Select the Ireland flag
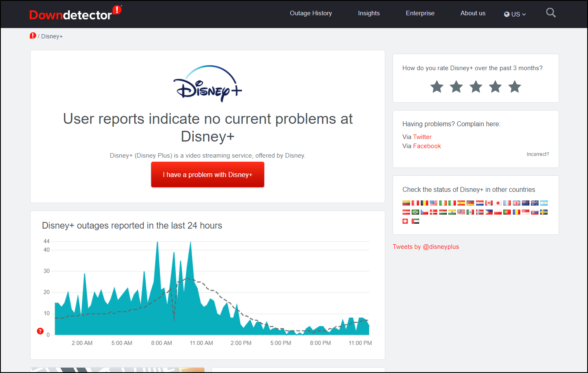This screenshot has height=373, width=588. click(443, 203)
